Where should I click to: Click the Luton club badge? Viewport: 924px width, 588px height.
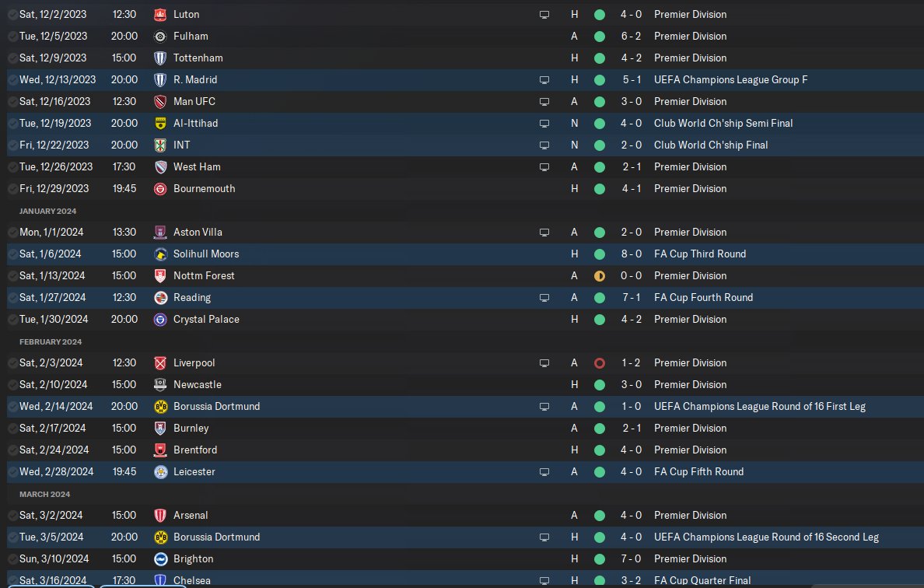160,14
